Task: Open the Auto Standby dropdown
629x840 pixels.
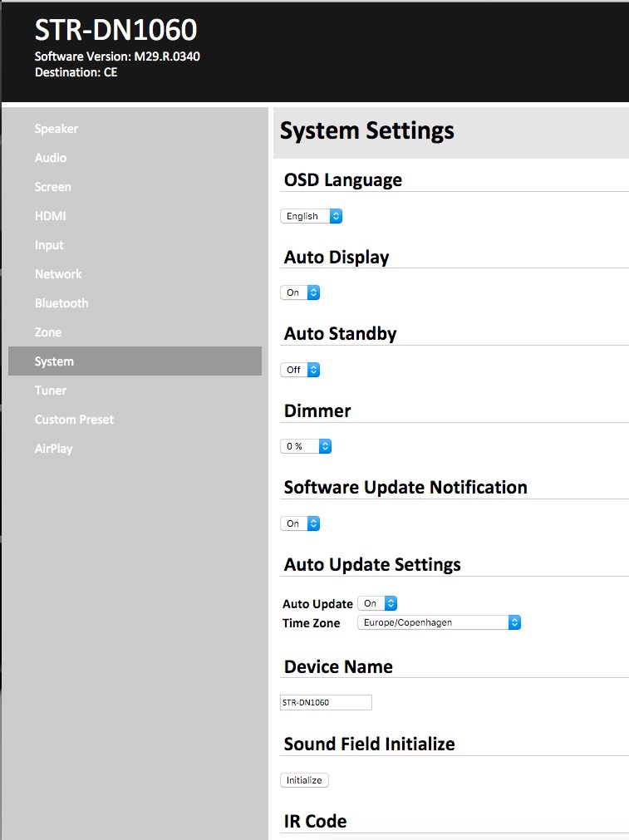Action: (300, 370)
